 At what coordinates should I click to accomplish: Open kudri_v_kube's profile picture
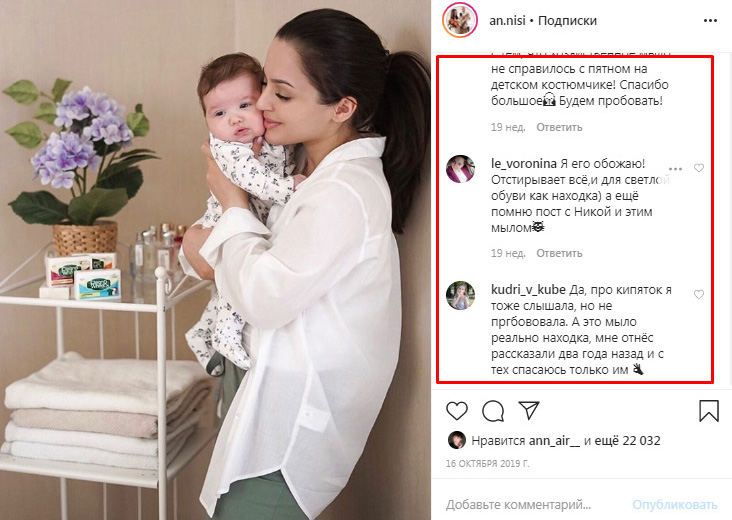[x=460, y=295]
